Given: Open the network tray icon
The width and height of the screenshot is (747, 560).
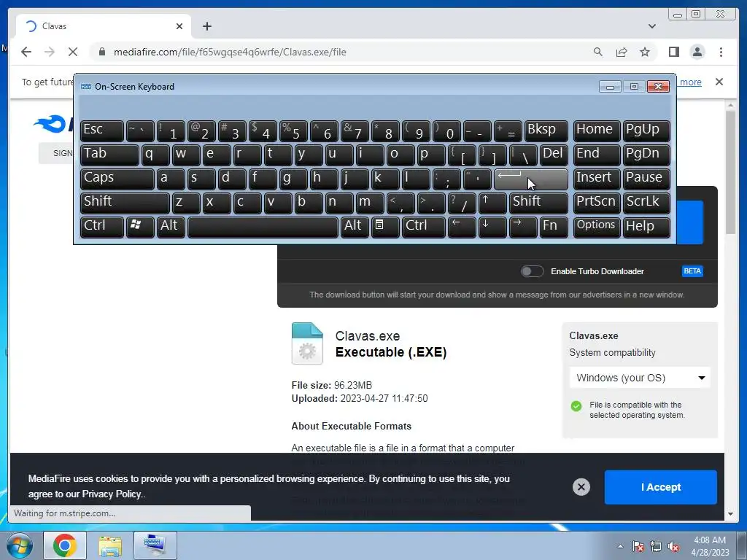Looking at the screenshot, I should [656, 546].
